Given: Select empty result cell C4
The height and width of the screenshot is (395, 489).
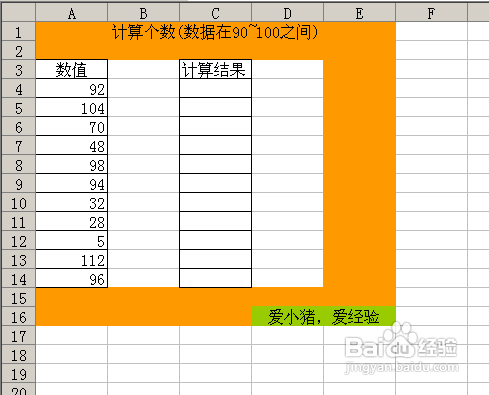Looking at the screenshot, I should point(216,89).
